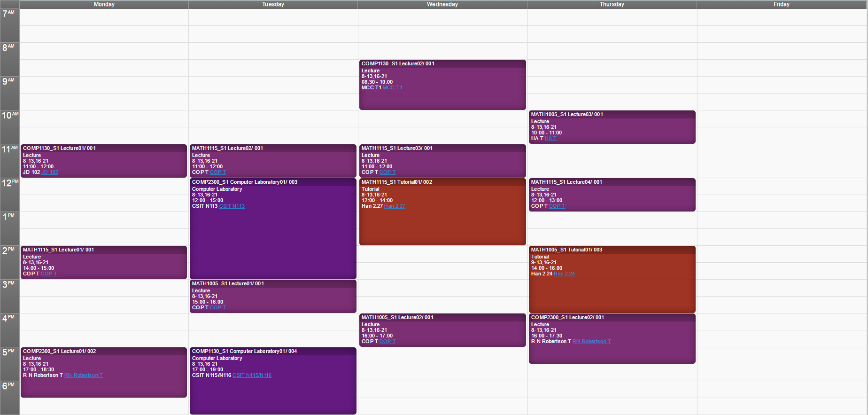Click RN Robertson T link in Monday lecture
868x415 pixels.
tap(83, 376)
